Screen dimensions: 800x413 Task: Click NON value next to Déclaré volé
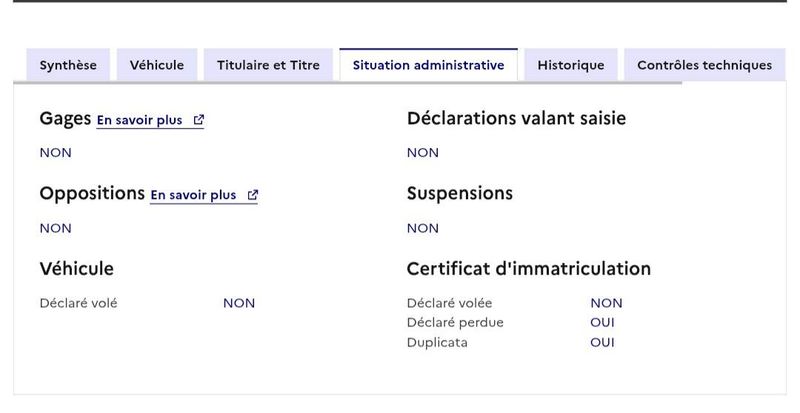pyautogui.click(x=239, y=303)
